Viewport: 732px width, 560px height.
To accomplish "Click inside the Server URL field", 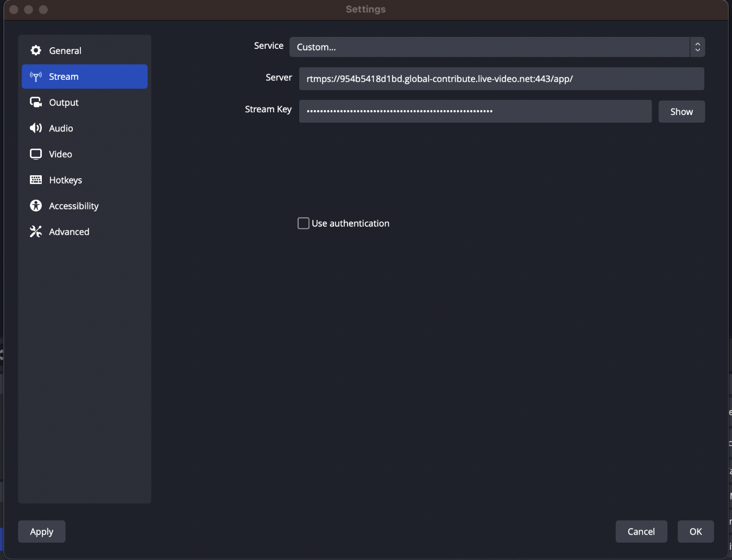I will (501, 79).
